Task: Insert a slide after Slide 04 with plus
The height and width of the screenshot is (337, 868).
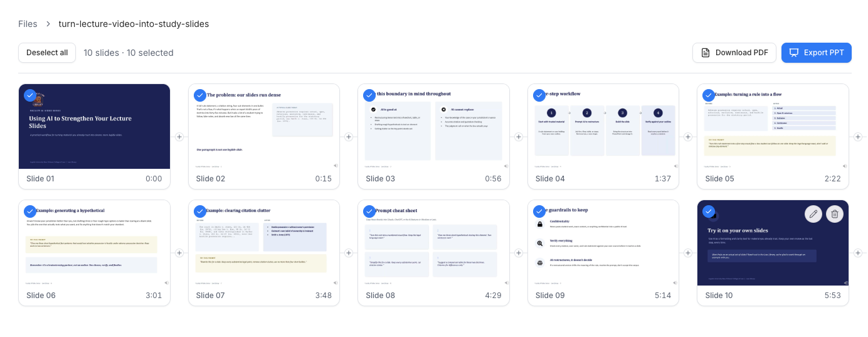Action: (688, 136)
